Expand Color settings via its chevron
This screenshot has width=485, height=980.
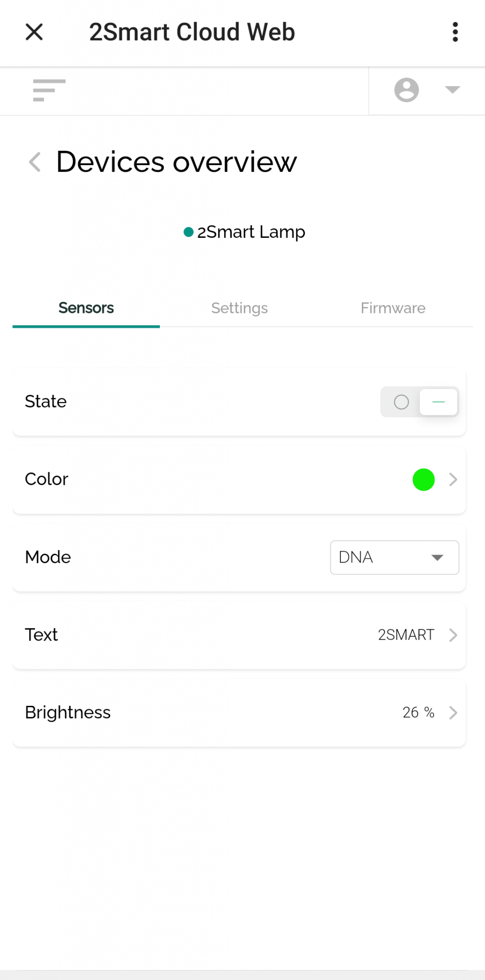pyautogui.click(x=452, y=479)
